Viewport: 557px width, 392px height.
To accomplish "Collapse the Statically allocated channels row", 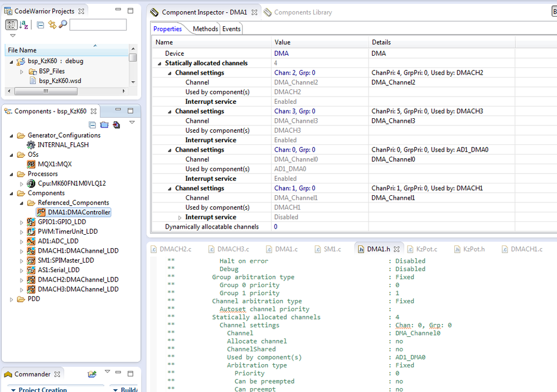I will 160,64.
